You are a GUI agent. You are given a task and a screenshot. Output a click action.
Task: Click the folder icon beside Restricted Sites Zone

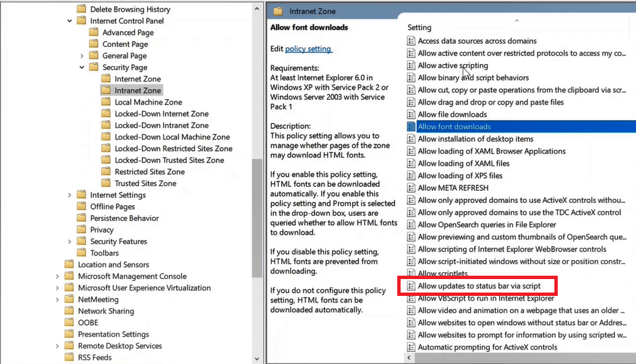[106, 172]
